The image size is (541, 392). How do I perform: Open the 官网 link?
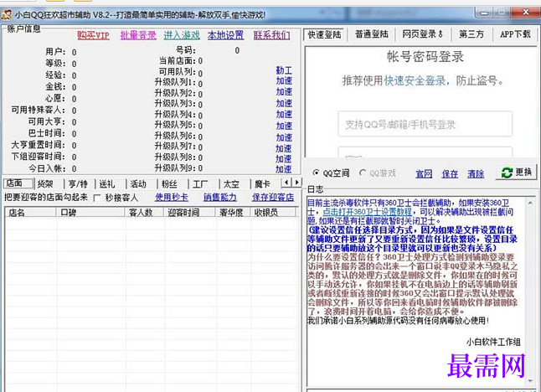point(424,174)
